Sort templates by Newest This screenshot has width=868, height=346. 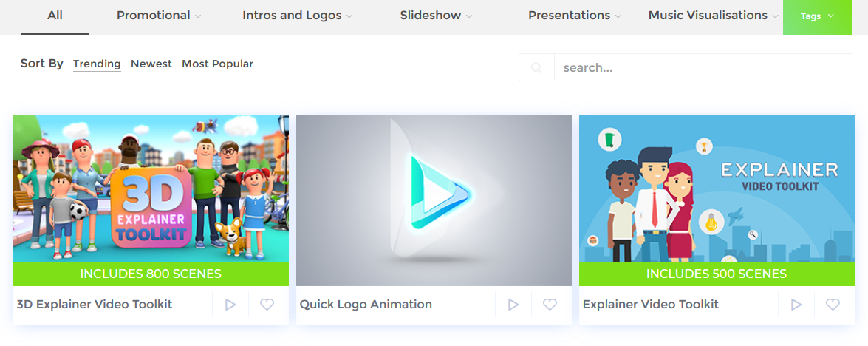(151, 64)
